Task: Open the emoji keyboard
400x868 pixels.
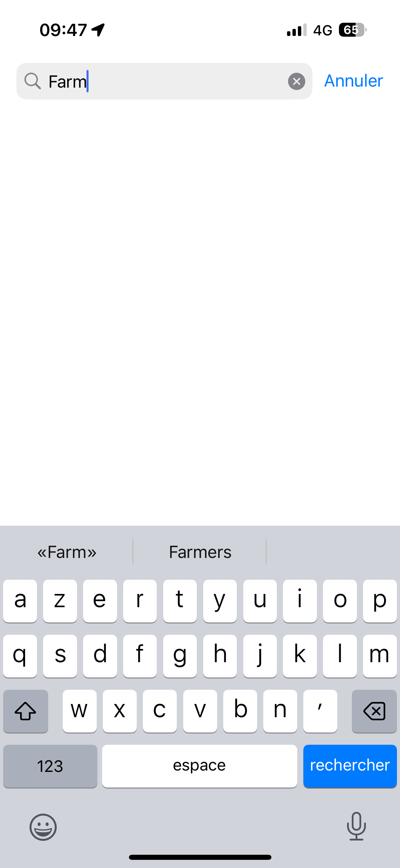Action: click(x=43, y=827)
